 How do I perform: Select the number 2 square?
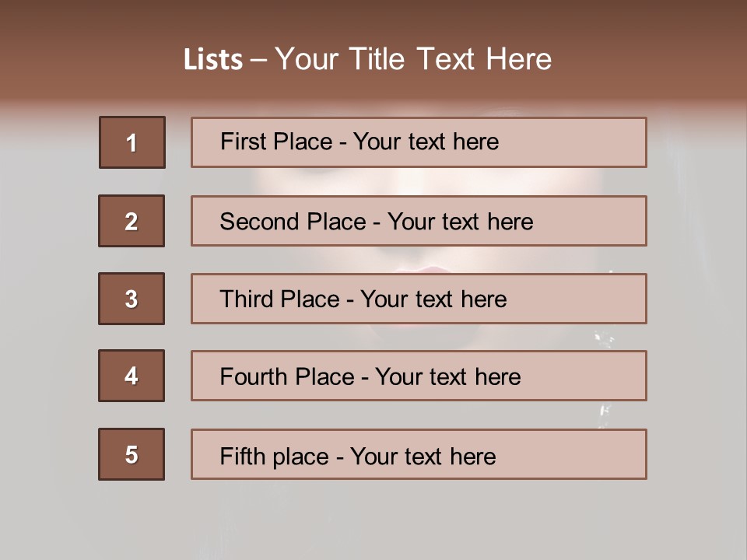click(132, 221)
